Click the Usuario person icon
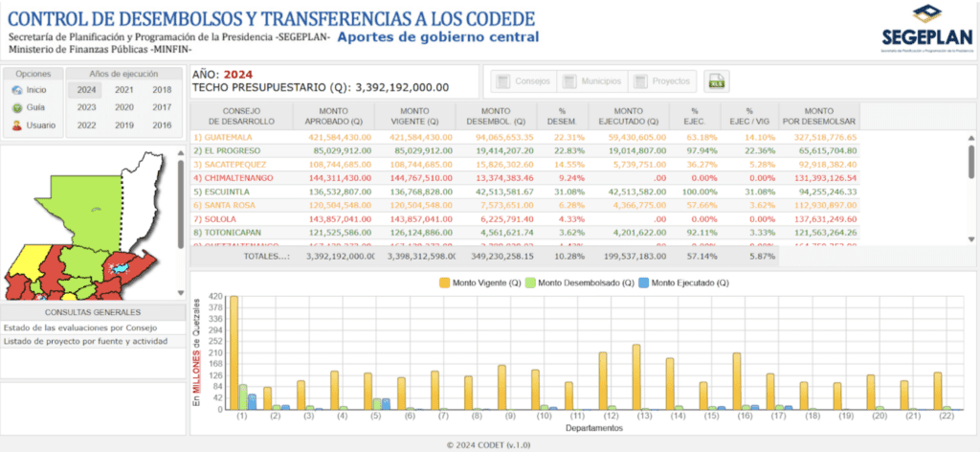The height and width of the screenshot is (452, 980). (16, 125)
